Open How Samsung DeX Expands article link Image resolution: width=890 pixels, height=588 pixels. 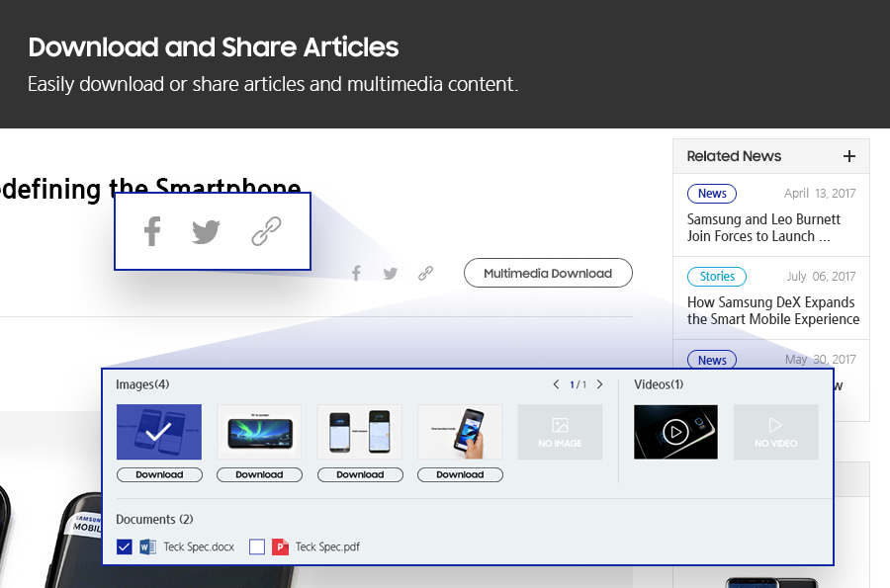(772, 310)
